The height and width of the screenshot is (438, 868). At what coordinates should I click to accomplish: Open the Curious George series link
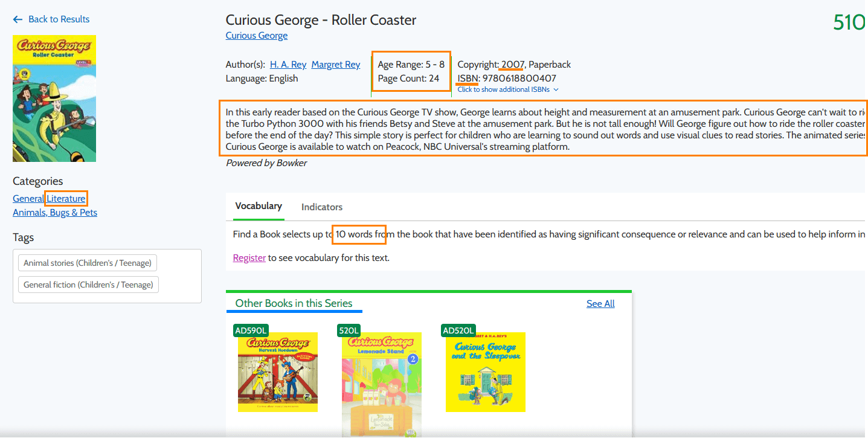(257, 36)
